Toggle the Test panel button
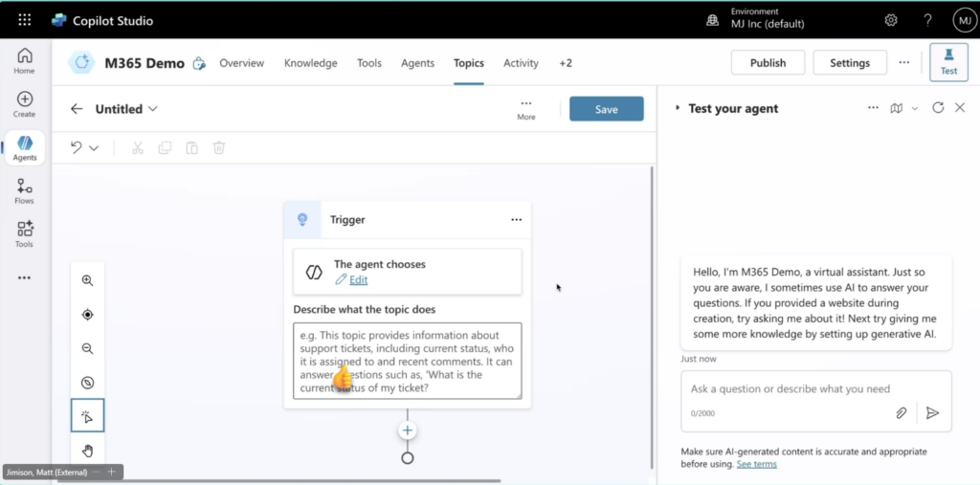The image size is (980, 485). [948, 62]
